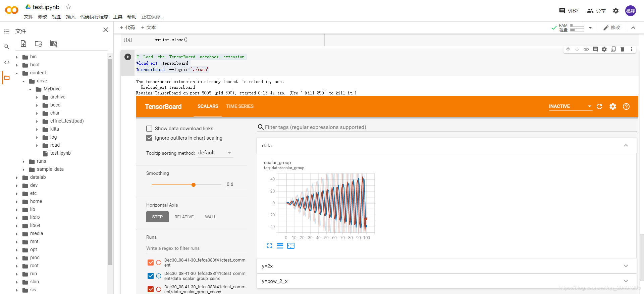Click the regex filter runs field
The image size is (644, 294).
coord(196,248)
